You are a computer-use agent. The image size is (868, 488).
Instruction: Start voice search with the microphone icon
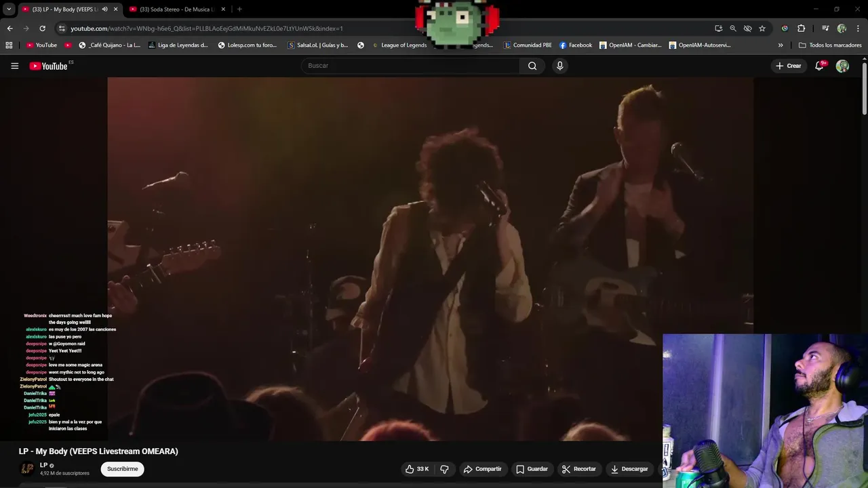(x=559, y=66)
